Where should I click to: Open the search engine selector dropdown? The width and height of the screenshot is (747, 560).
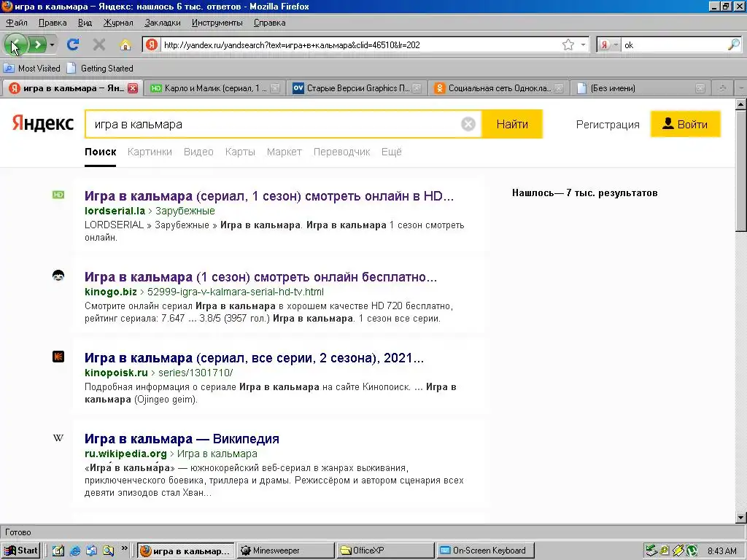(608, 44)
